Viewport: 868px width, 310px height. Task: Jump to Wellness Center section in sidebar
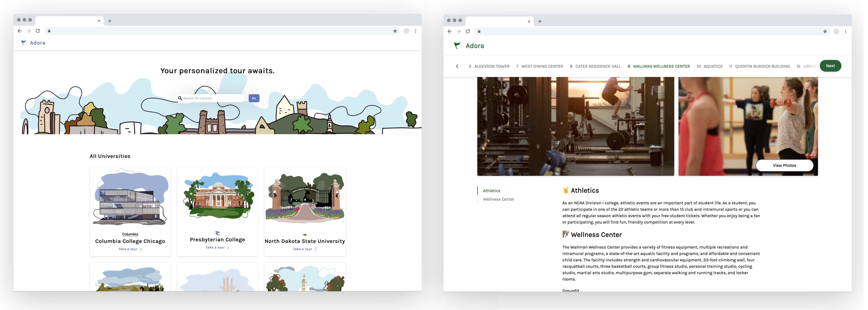[x=499, y=199]
